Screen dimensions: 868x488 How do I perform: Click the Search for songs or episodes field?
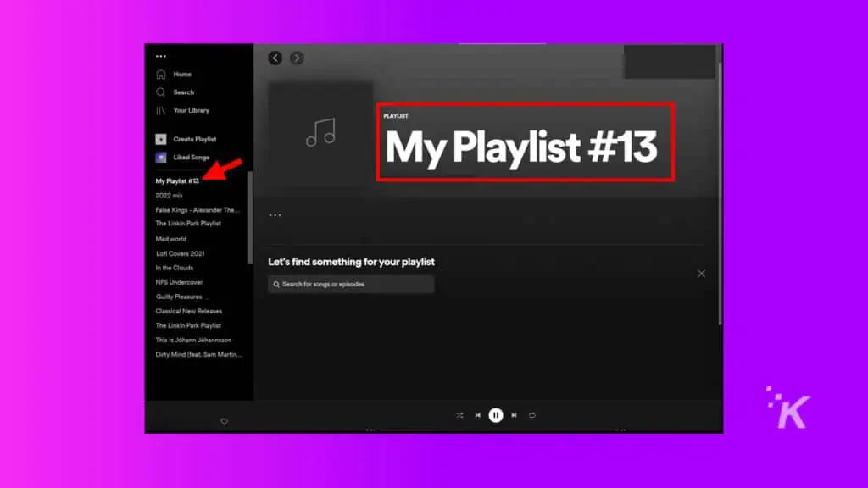(351, 285)
